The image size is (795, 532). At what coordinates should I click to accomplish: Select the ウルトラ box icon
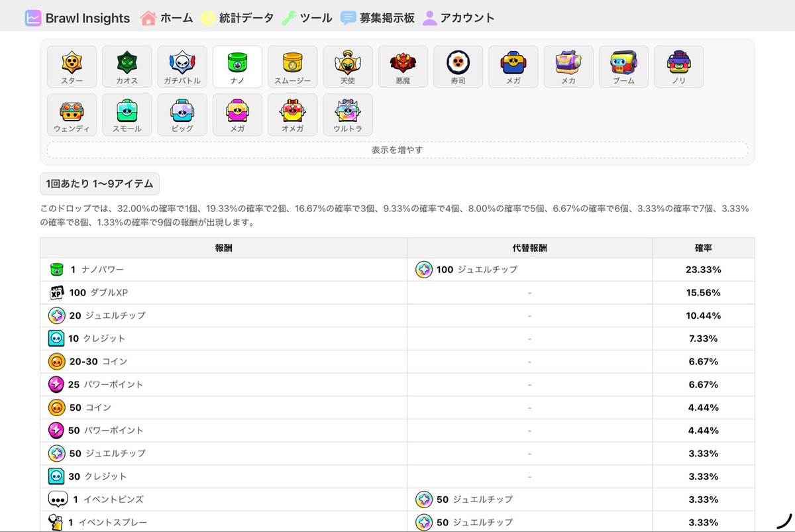[348, 115]
